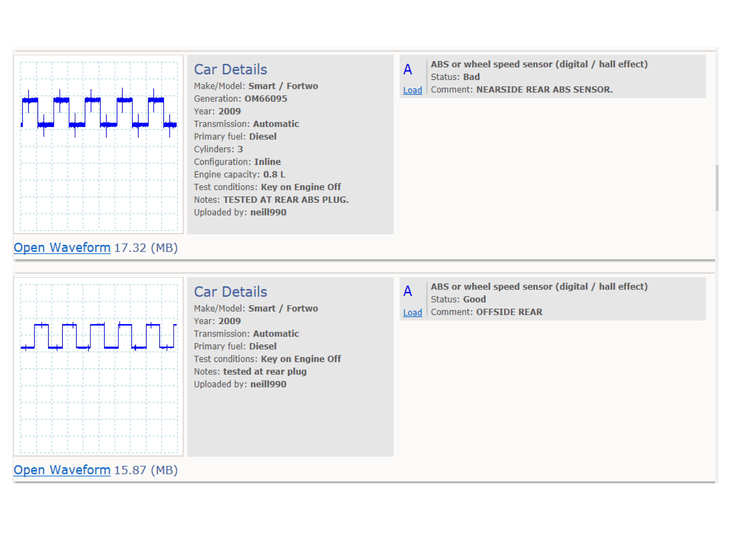Click the vertical scrollbar on the right edge
730x560 pixels.
pyautogui.click(x=717, y=188)
